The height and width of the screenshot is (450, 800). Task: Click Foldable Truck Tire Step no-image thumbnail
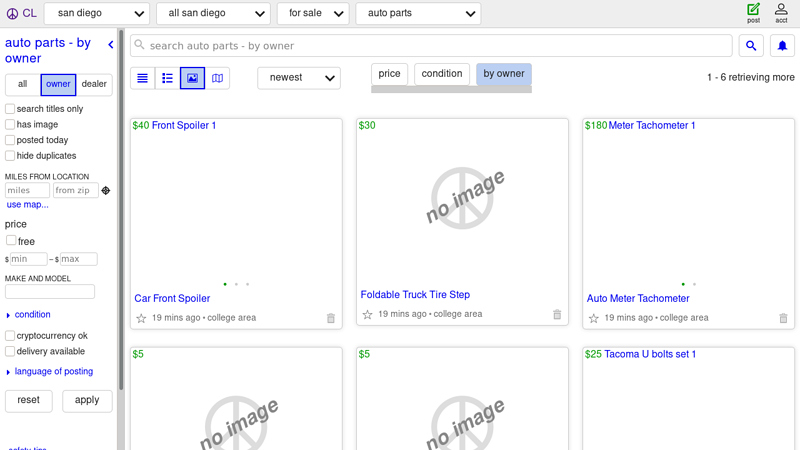tap(463, 198)
